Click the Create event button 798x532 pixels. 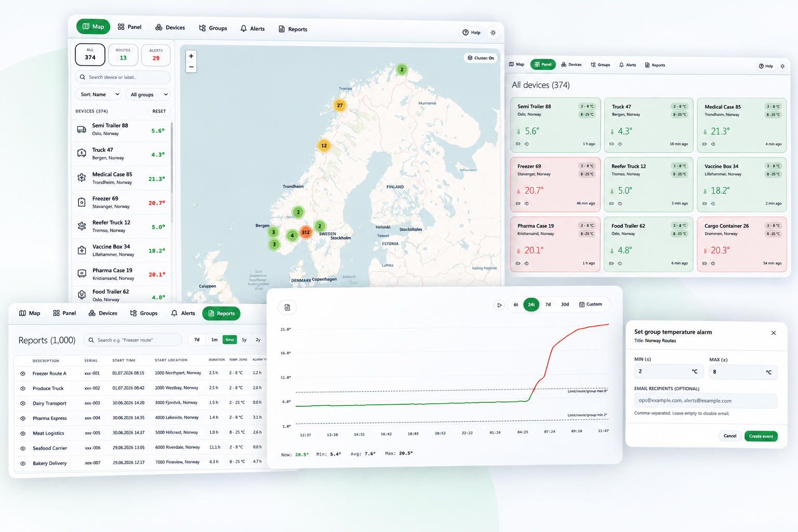761,436
